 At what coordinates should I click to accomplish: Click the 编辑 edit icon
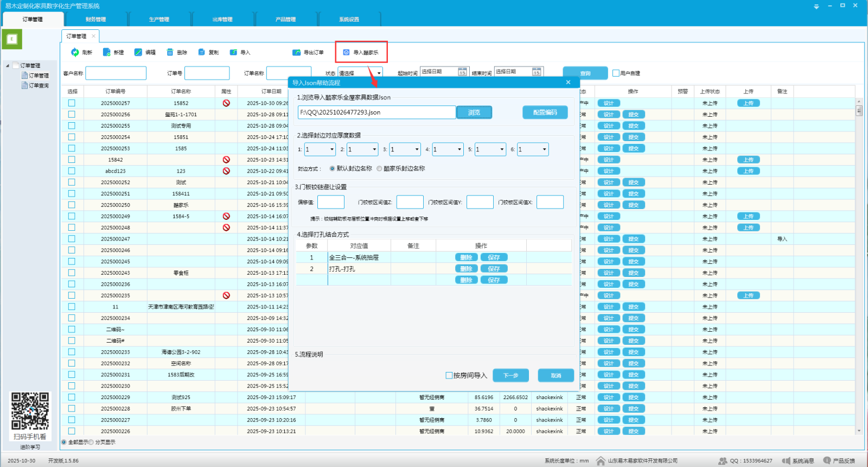tap(138, 52)
